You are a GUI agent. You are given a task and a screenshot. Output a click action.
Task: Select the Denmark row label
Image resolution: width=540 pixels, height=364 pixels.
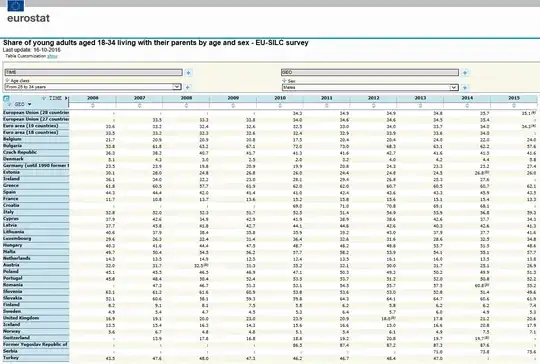point(13,159)
